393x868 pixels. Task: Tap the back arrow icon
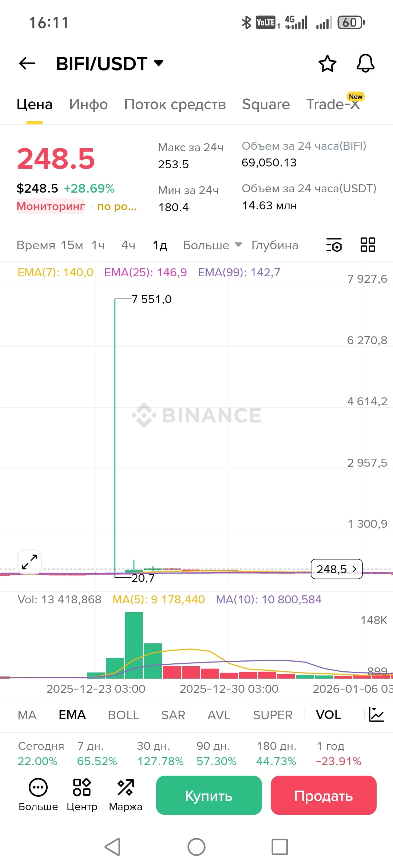coord(27,64)
